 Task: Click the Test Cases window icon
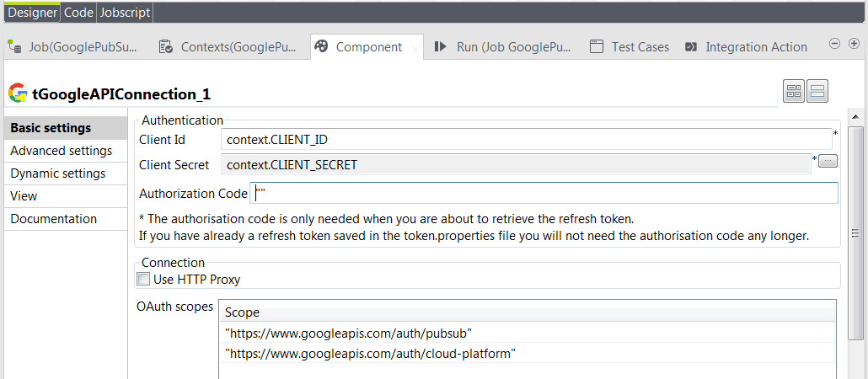tap(596, 47)
